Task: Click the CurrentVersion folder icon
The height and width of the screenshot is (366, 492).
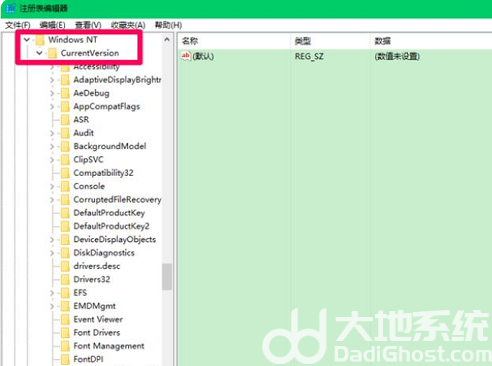Action: click(x=52, y=53)
